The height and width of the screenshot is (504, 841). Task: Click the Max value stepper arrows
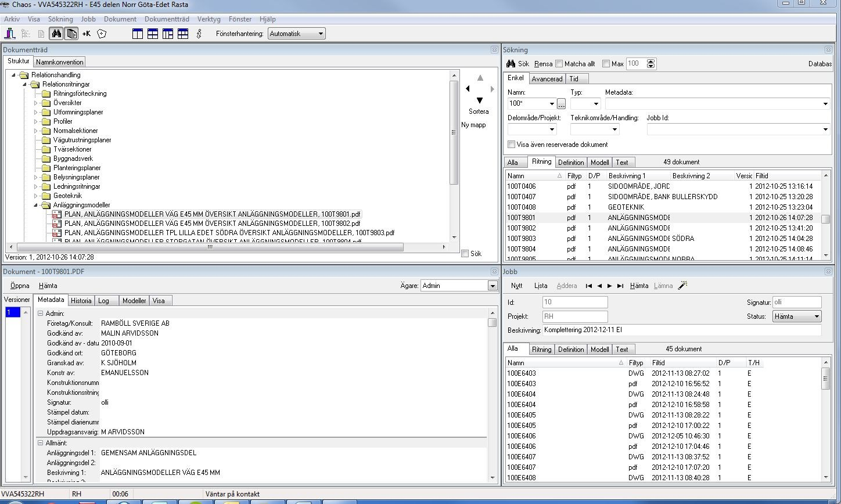pyautogui.click(x=651, y=64)
